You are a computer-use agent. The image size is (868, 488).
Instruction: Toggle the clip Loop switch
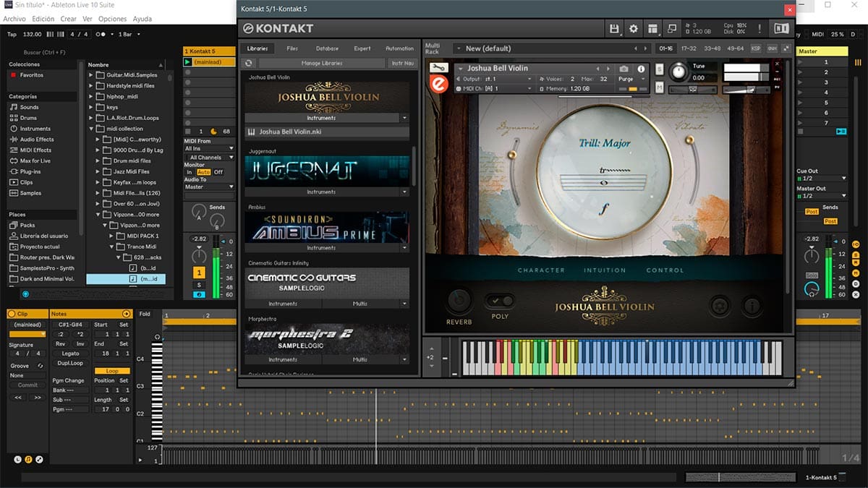click(x=112, y=370)
